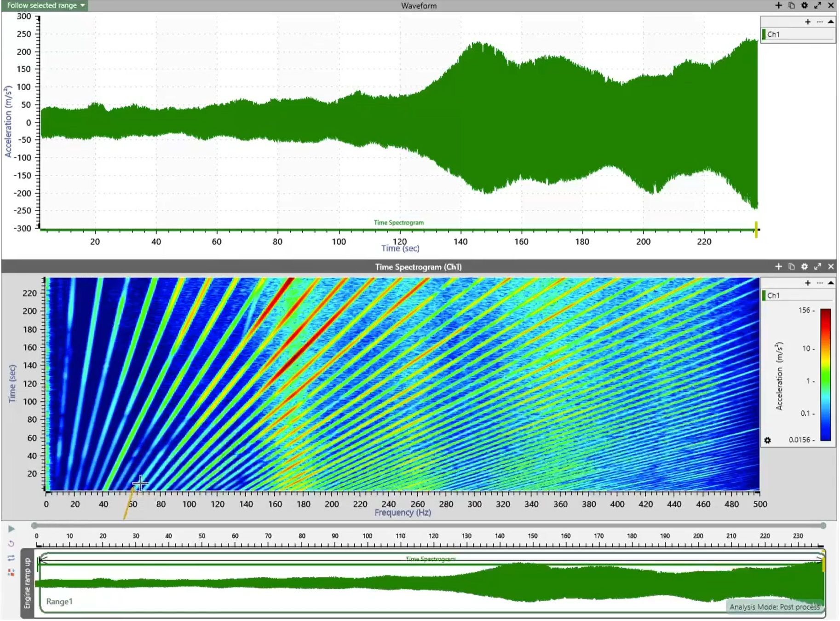Play the recording
Screen dimensions: 840x621
coord(12,529)
